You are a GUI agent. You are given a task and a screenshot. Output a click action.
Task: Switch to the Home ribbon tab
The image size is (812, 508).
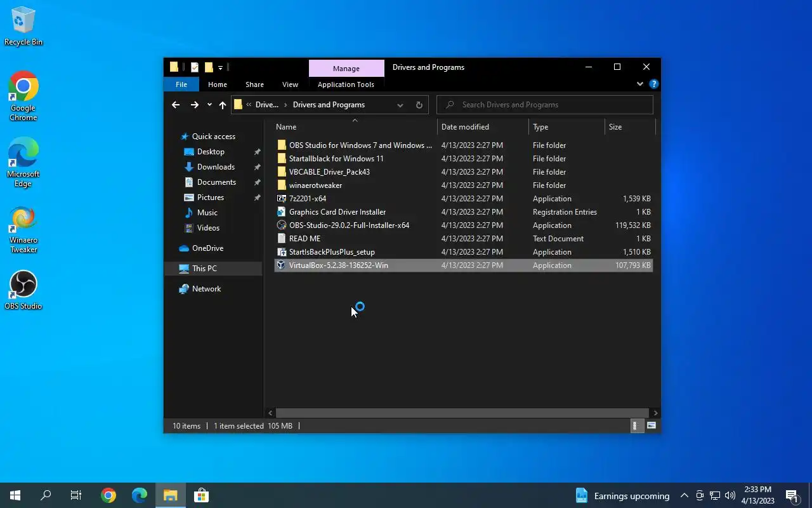pyautogui.click(x=218, y=84)
